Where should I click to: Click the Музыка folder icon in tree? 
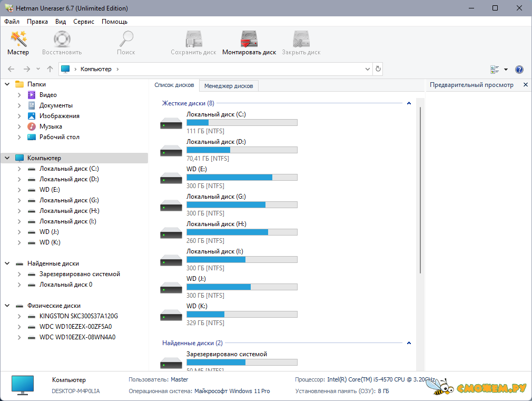pos(32,126)
